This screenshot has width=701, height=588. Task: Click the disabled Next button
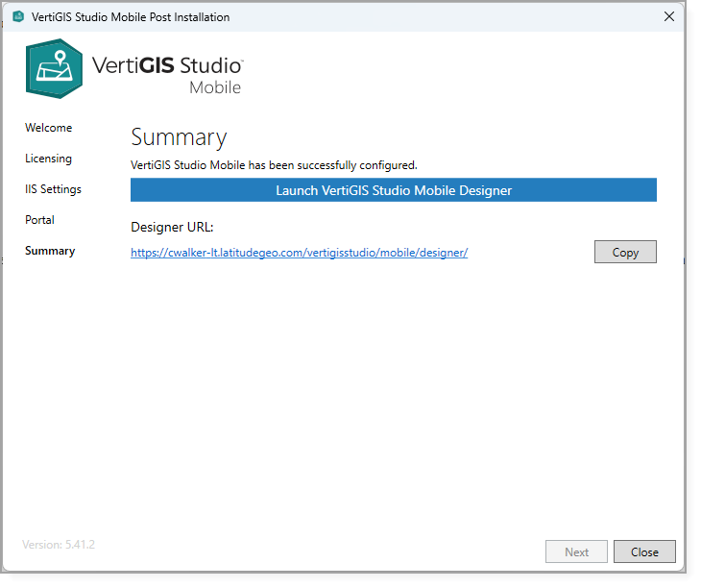click(576, 551)
